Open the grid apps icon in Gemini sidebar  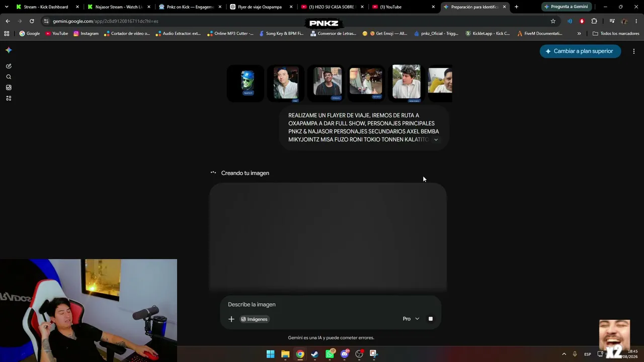coord(9,98)
